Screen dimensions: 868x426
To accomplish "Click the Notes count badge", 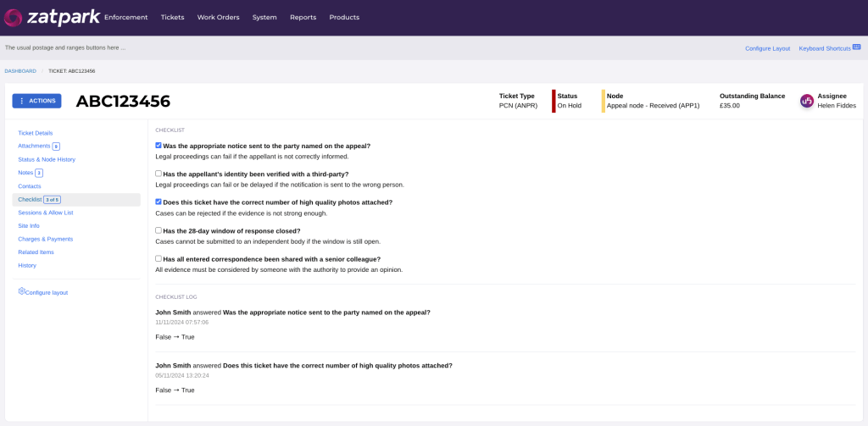I will click(39, 173).
